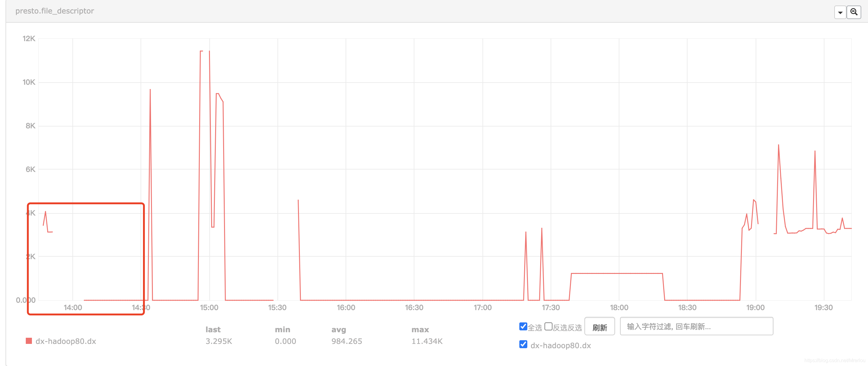Click the 18:00 time axis label

click(x=619, y=307)
